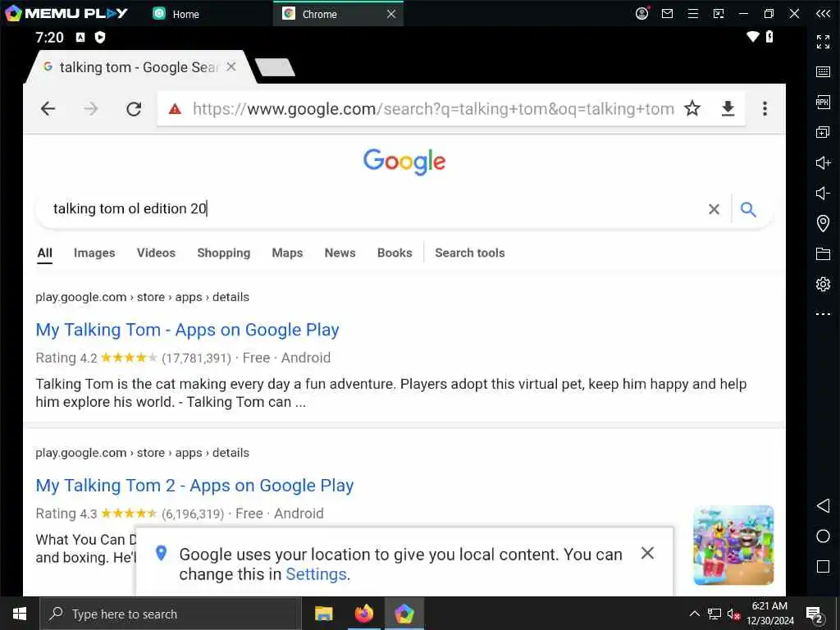Open File Explorer from the taskbar

tap(323, 614)
